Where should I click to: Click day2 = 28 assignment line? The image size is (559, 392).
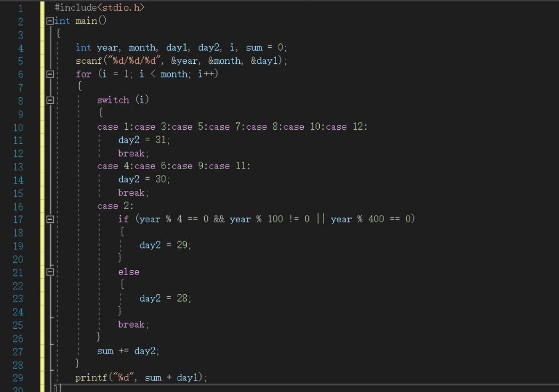click(x=165, y=298)
